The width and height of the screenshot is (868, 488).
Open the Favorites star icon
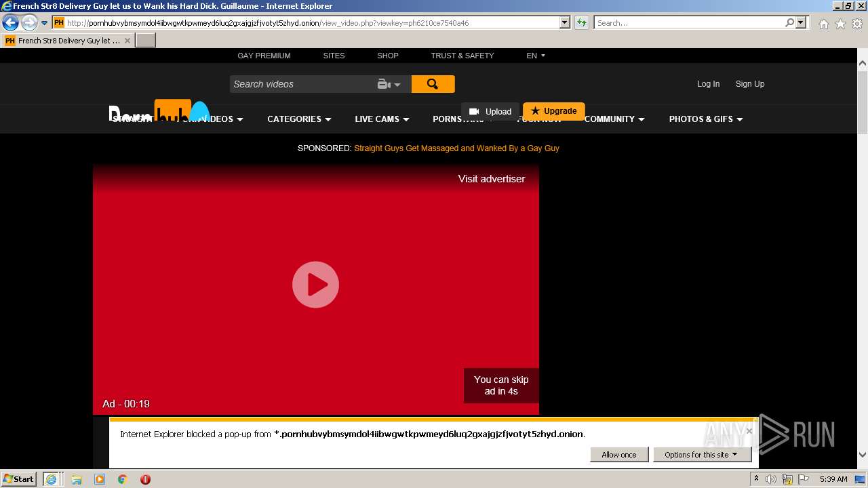pyautogui.click(x=840, y=24)
